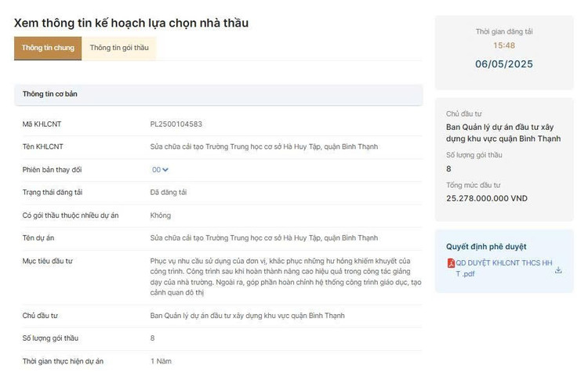Switch to Thông tin gói thầu tab

click(119, 48)
